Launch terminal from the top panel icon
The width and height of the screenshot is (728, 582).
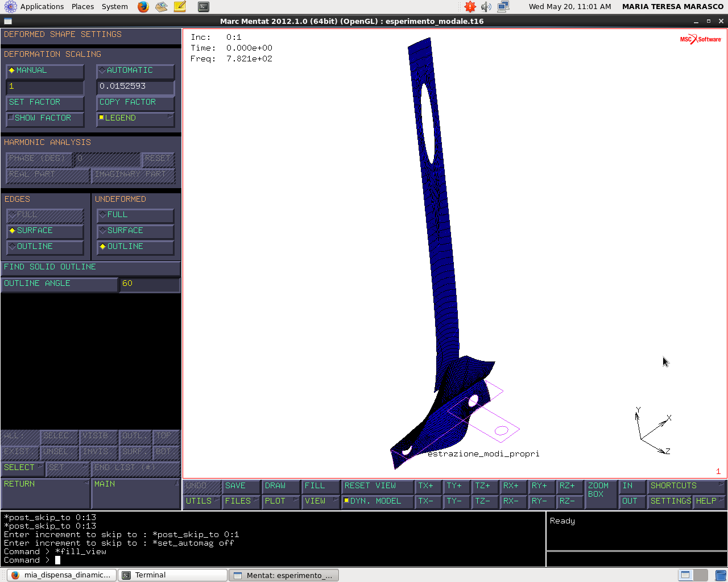click(x=204, y=7)
